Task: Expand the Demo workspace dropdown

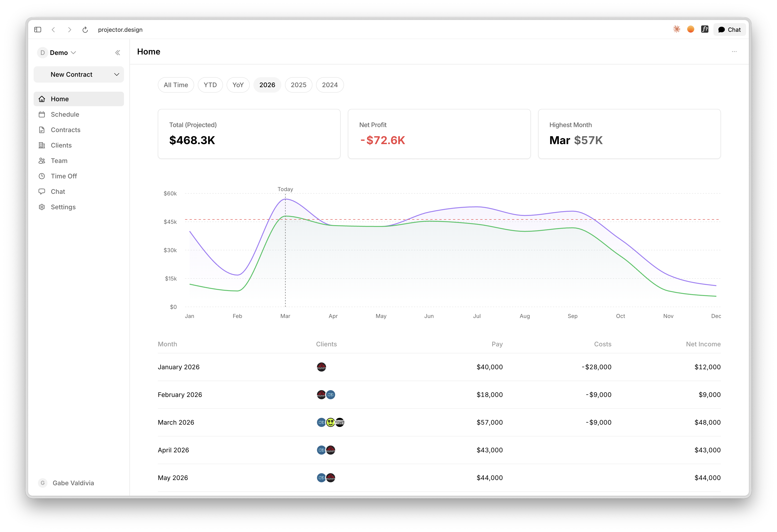Action: (59, 53)
